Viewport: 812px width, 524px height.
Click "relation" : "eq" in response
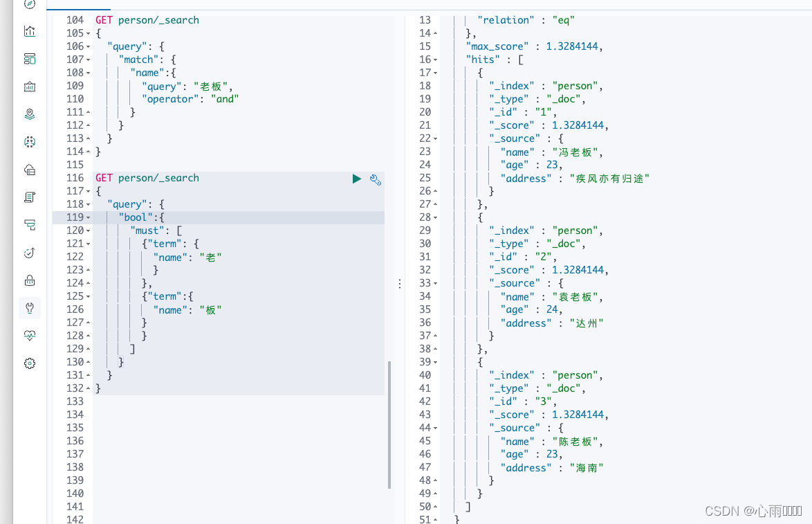pyautogui.click(x=526, y=20)
